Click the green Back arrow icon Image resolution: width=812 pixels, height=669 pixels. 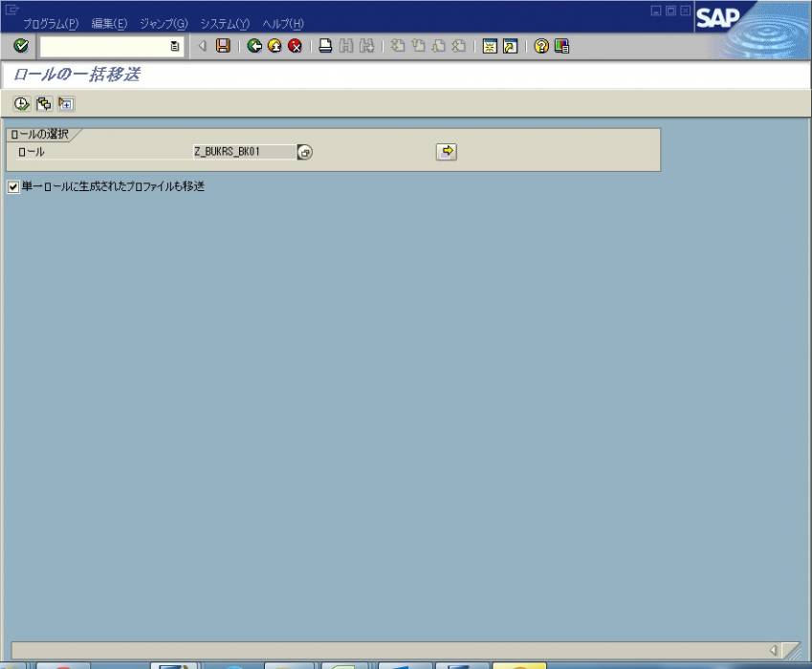[253, 46]
